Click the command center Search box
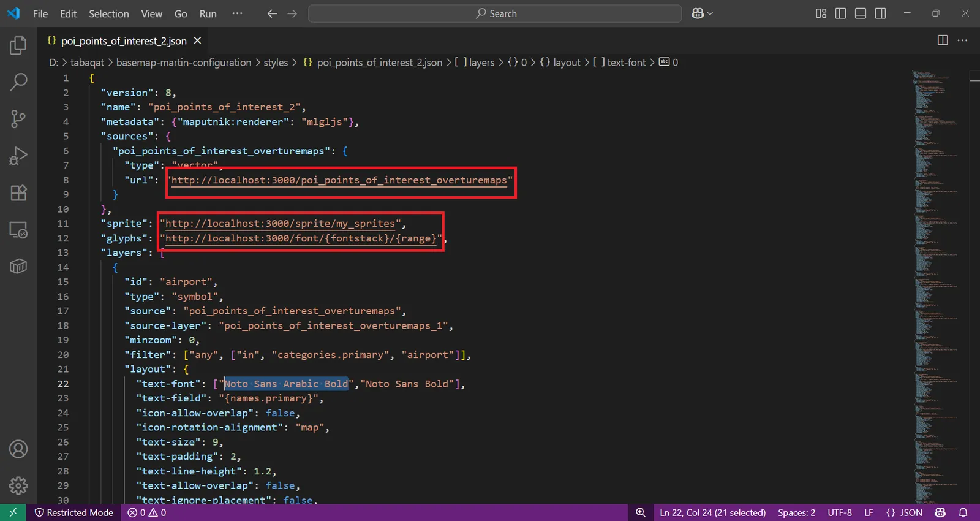This screenshot has height=521, width=980. pos(495,13)
